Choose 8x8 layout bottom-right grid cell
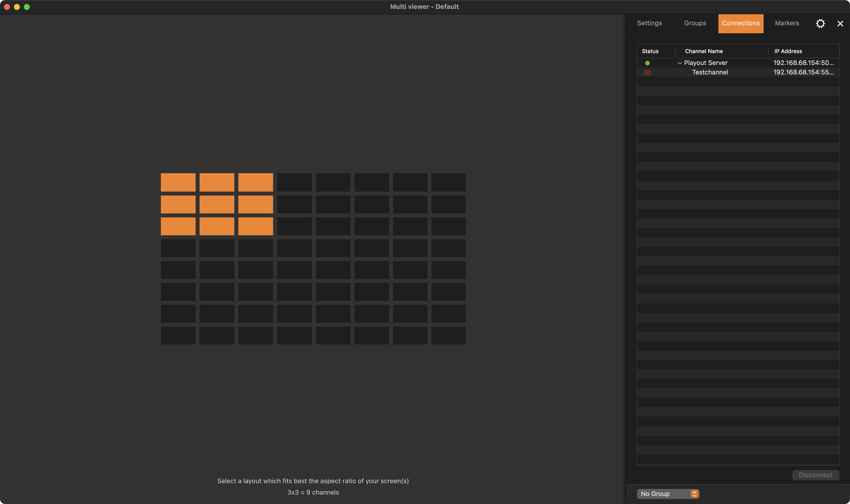850x504 pixels. [448, 336]
